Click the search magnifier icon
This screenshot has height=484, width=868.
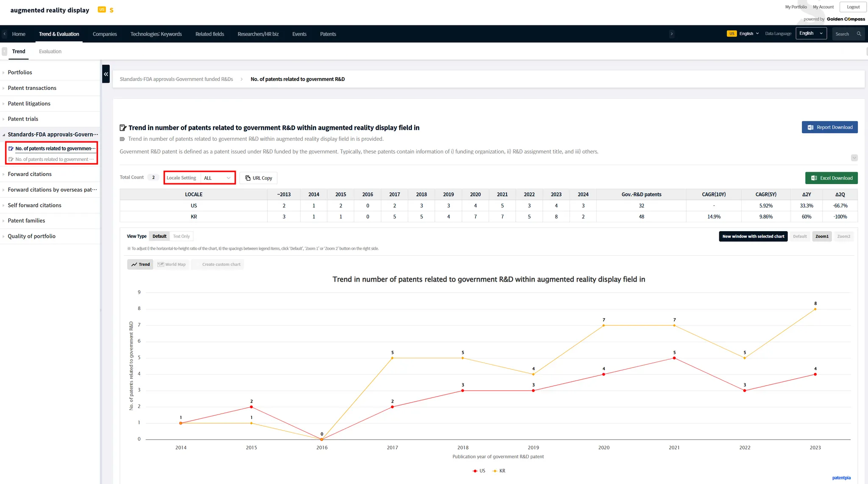(859, 34)
